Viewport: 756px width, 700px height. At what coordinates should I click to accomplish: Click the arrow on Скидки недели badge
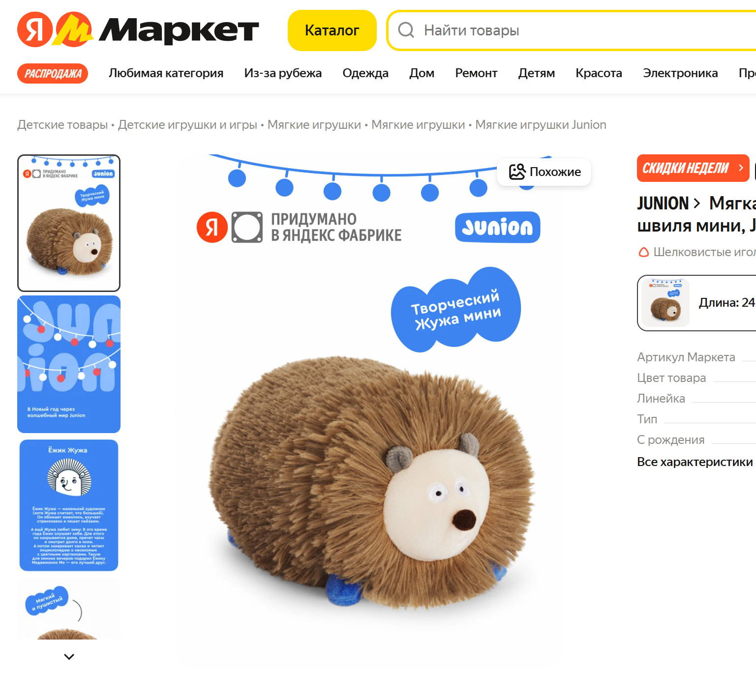tap(741, 168)
